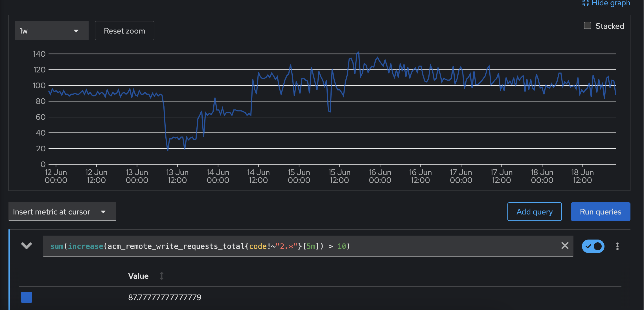Disable the query toggle switch

click(593, 246)
